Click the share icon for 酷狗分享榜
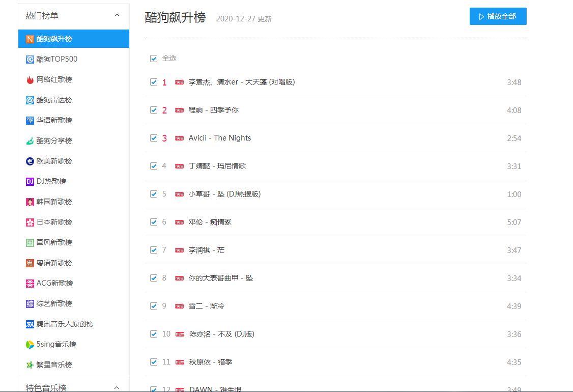The height and width of the screenshot is (392, 573). pyautogui.click(x=30, y=141)
